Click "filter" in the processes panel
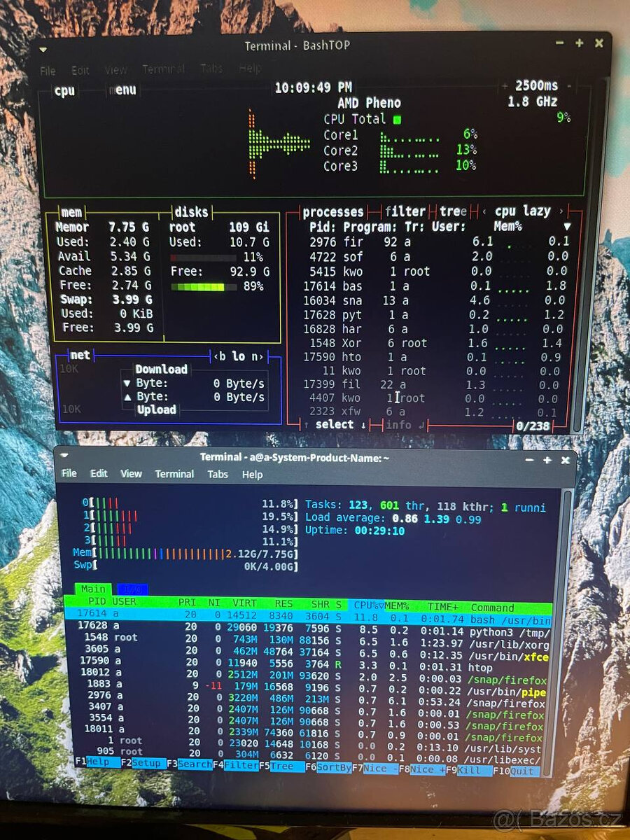 tap(405, 211)
